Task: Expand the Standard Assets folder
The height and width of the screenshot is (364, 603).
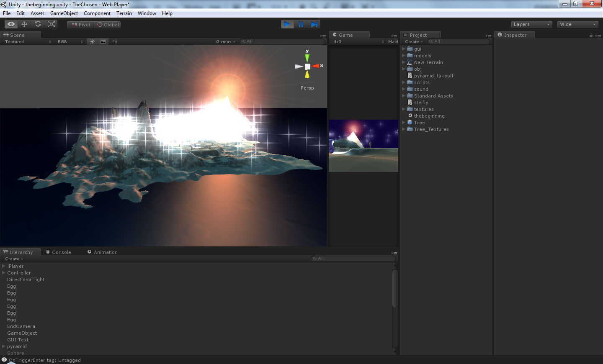Action: tap(404, 96)
